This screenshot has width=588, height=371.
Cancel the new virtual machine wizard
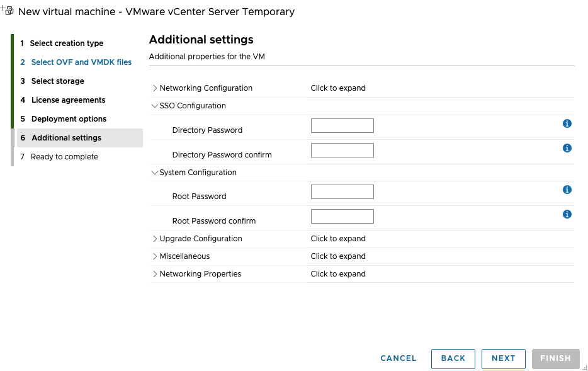point(399,358)
